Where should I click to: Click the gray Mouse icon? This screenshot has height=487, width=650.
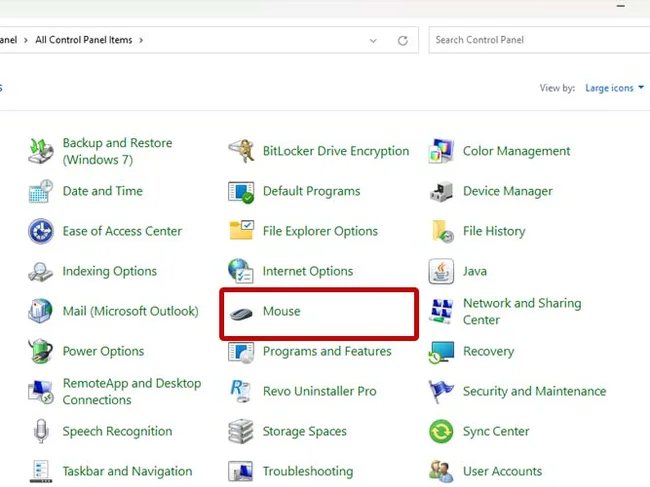(x=241, y=314)
